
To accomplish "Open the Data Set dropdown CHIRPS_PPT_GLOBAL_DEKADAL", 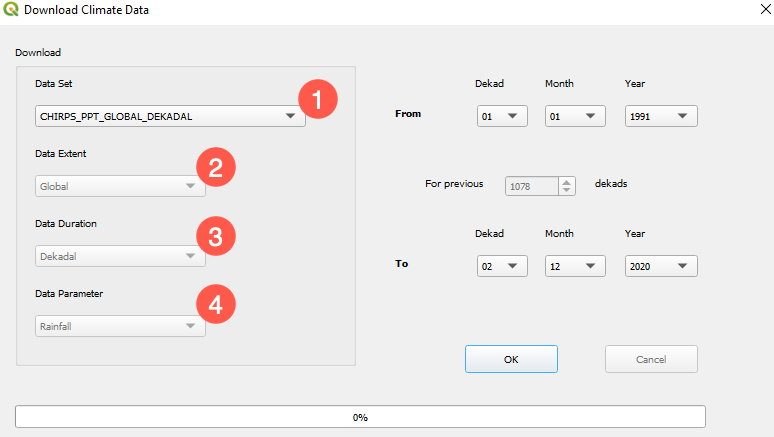I will click(x=170, y=116).
